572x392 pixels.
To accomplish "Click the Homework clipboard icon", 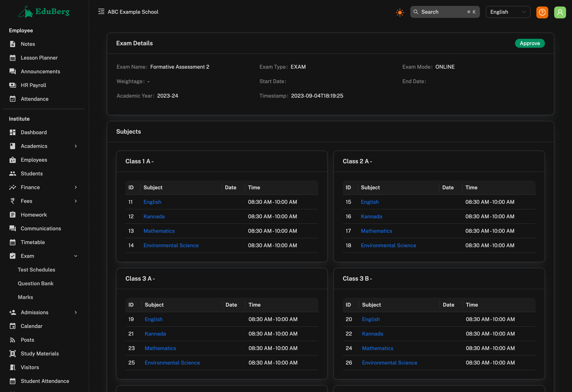I will (13, 215).
